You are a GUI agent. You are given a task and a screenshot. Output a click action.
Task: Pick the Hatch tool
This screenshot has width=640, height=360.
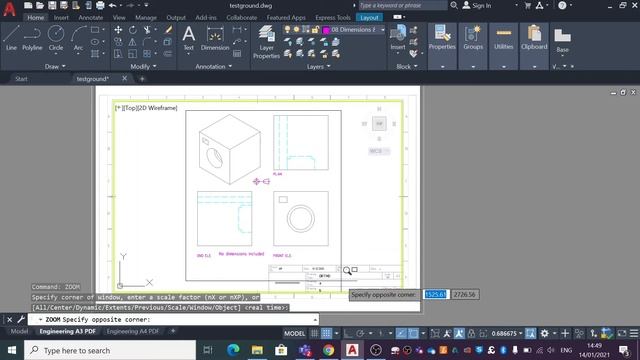point(95,53)
